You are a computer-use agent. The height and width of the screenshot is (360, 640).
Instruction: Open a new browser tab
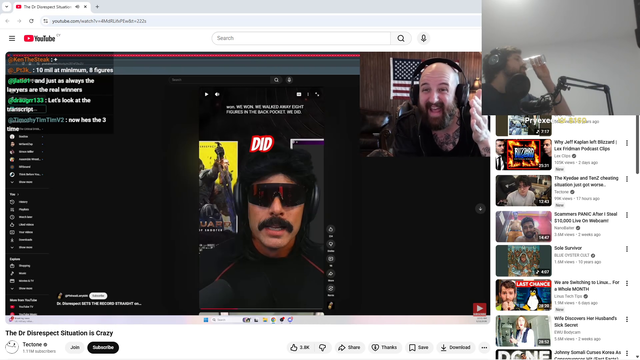pos(97,7)
